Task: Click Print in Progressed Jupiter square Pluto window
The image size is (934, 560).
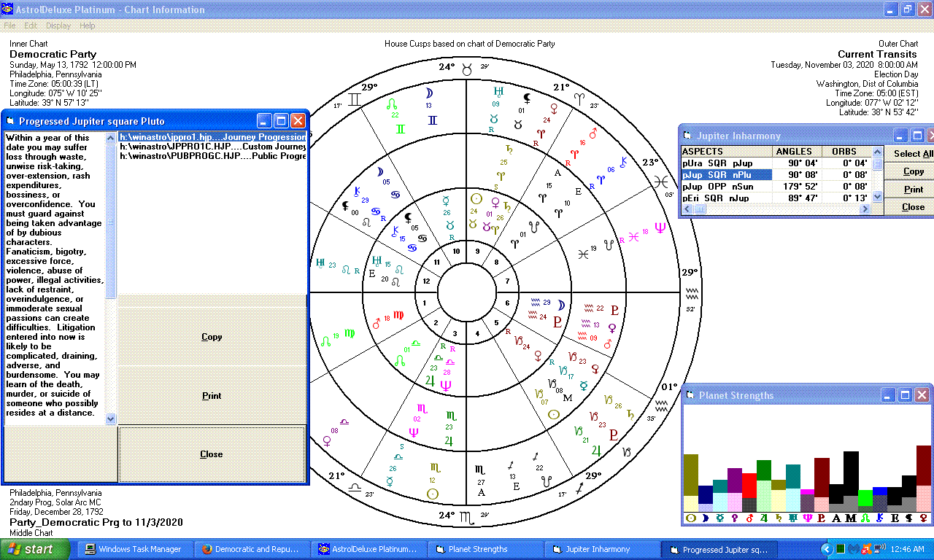Action: (x=212, y=396)
